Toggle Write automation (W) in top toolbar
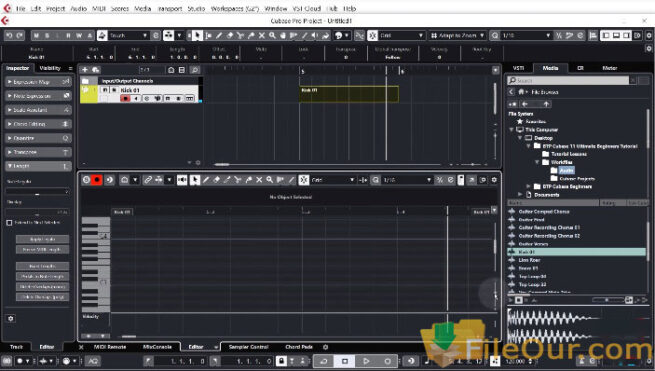 tap(79, 36)
